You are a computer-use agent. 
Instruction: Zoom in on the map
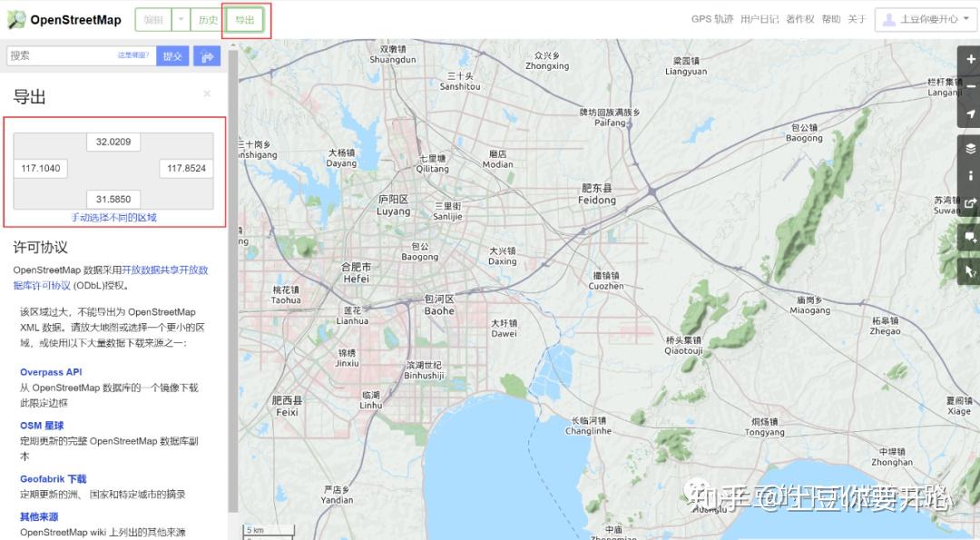pos(969,58)
